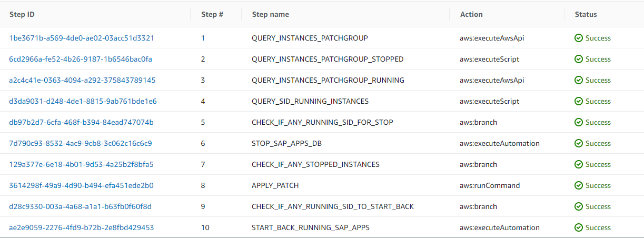Open step ID d28c9330-003a-4a68-a1a1-b63fb0f60f8d
Viewport: 644px width, 238px height.
[x=81, y=206]
